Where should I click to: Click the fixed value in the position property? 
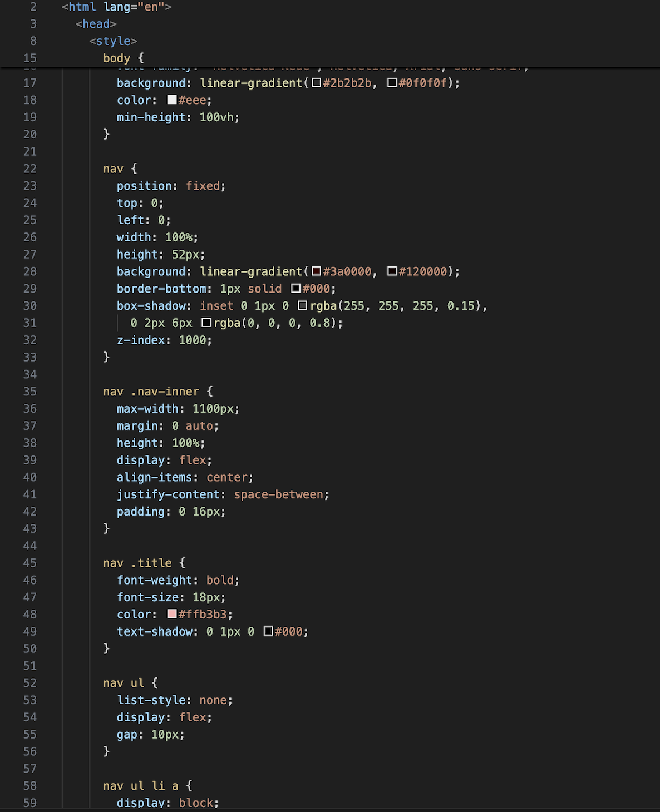pos(203,186)
